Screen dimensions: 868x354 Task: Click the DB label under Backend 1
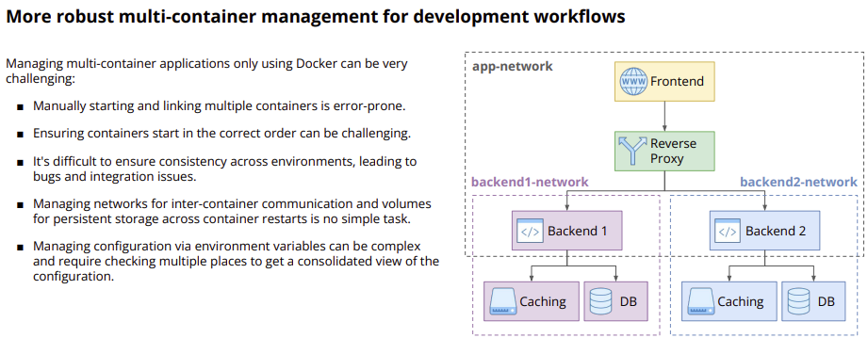click(629, 301)
